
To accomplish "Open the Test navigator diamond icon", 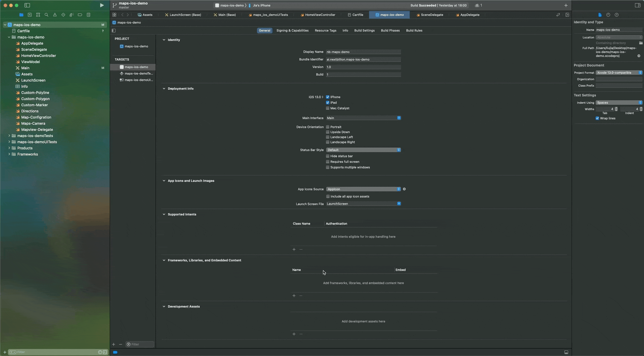I will click(x=63, y=15).
